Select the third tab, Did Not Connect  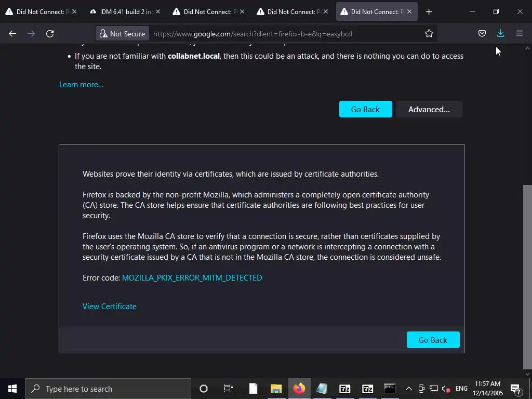click(207, 12)
